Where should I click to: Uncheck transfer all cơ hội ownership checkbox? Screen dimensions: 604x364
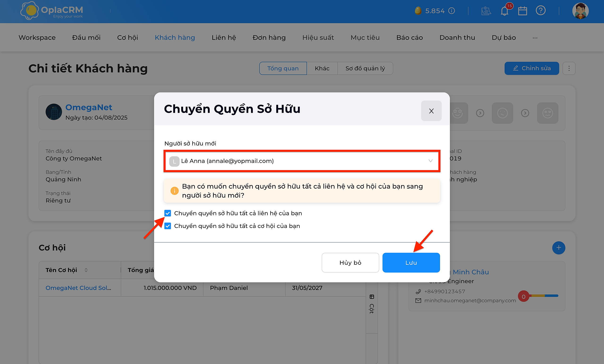pyautogui.click(x=168, y=226)
